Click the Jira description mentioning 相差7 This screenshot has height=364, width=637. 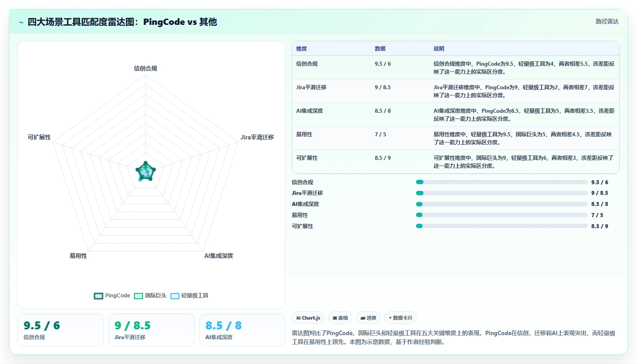524,91
